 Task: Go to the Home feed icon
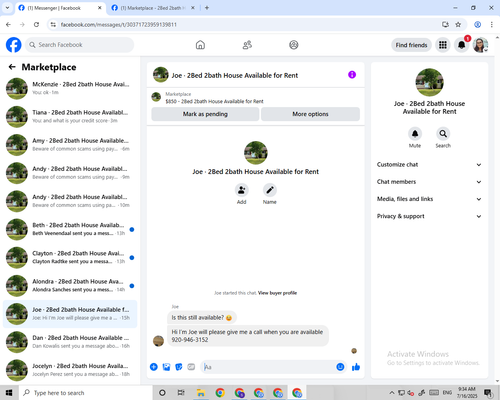click(x=200, y=45)
